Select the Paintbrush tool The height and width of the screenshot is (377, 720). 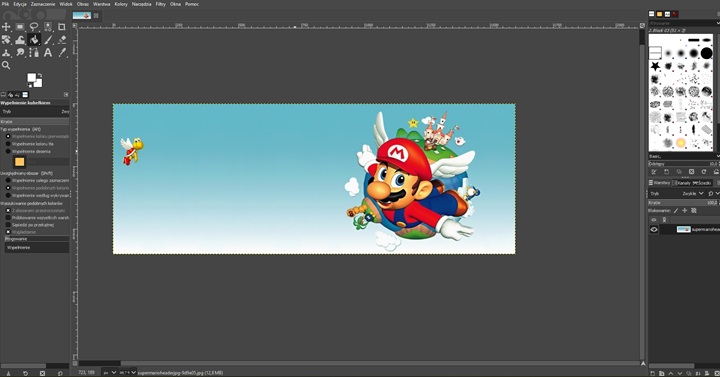(48, 40)
